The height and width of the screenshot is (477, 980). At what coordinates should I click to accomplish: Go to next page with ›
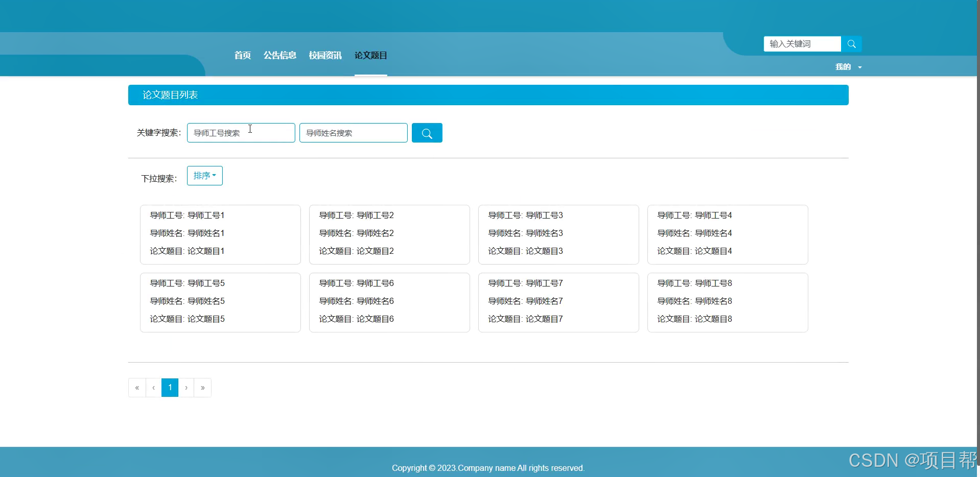(186, 388)
